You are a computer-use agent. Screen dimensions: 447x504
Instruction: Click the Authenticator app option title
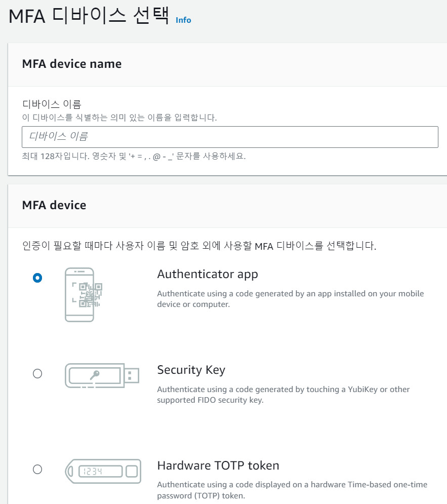tap(208, 274)
